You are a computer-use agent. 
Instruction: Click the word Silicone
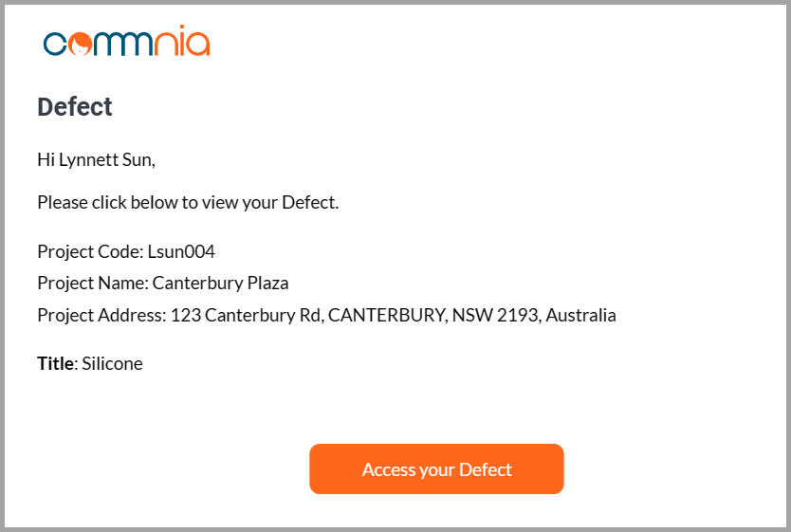pyautogui.click(x=113, y=363)
